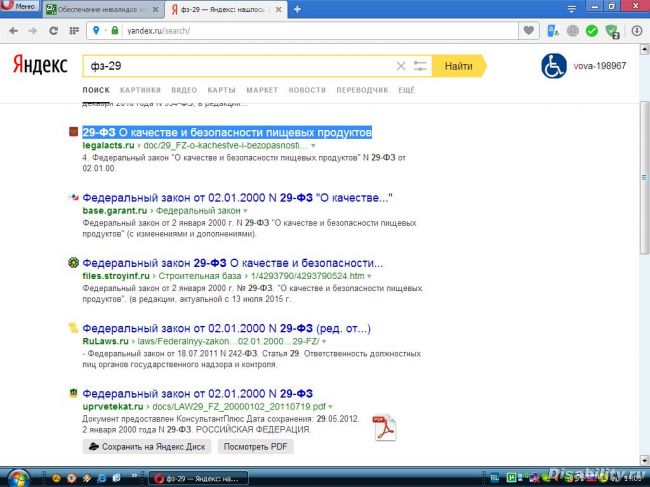
Task: Open the files.stroyinf.ru result title link
Action: (233, 263)
